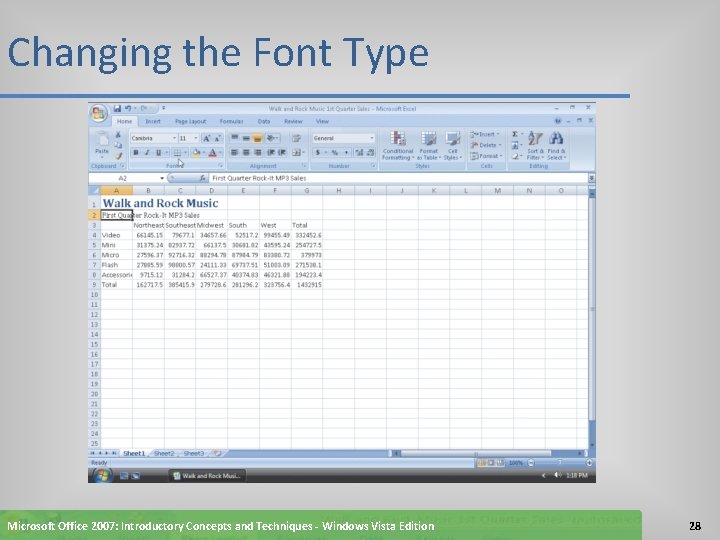
Task: Click the Windows Vista Start orb
Action: coord(102,476)
